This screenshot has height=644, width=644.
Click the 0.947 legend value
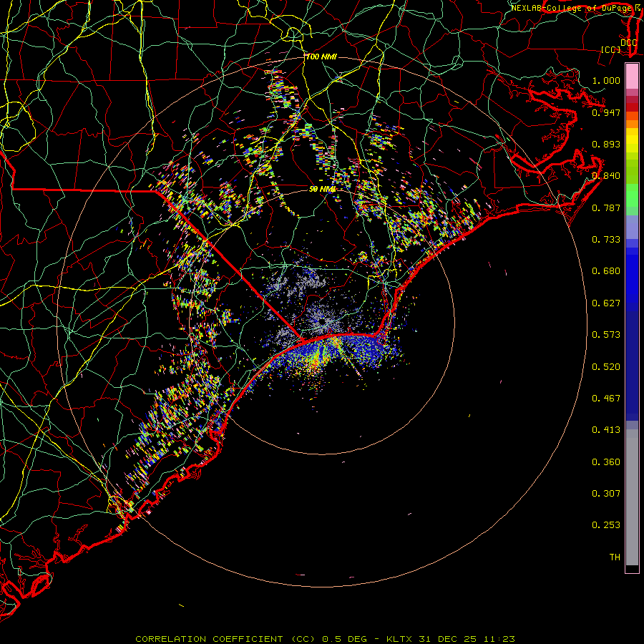pos(606,112)
